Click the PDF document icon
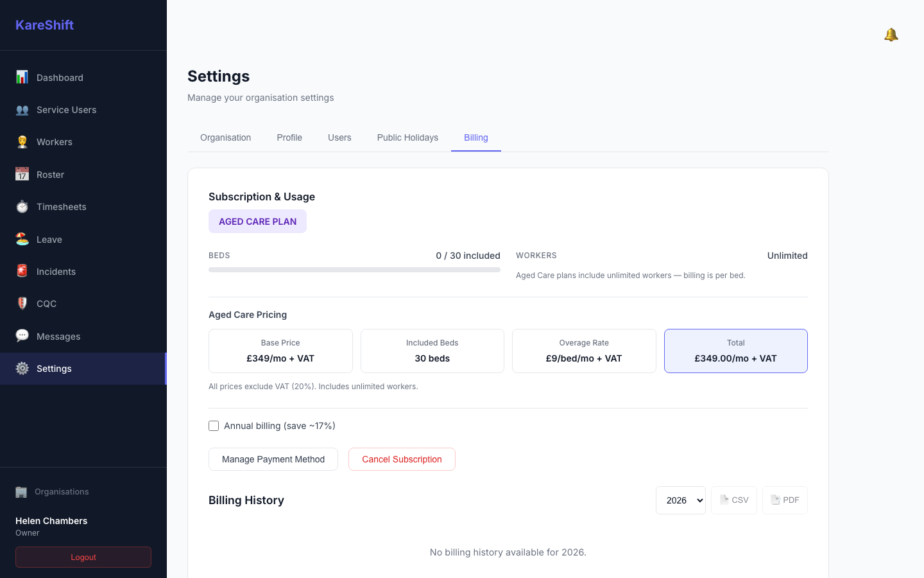This screenshot has height=578, width=924. point(775,500)
